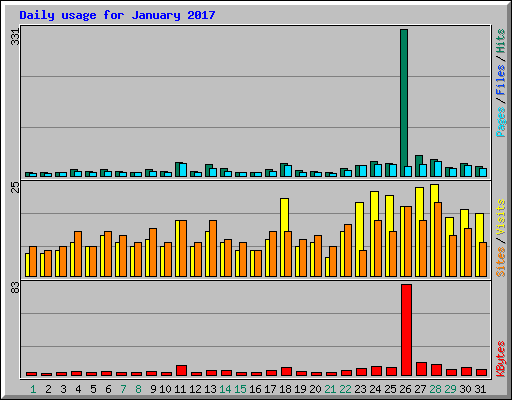Click day label 26 on the x-axis
Screen dimensions: 512x400
tap(405, 389)
